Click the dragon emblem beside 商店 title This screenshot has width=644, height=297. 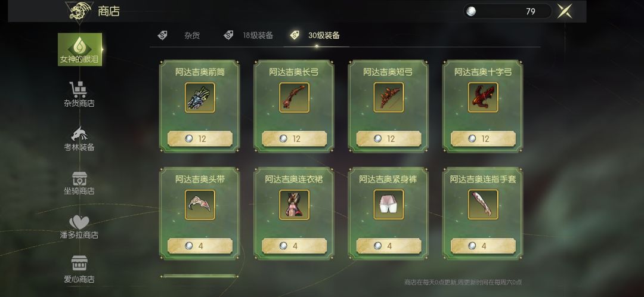point(79,11)
